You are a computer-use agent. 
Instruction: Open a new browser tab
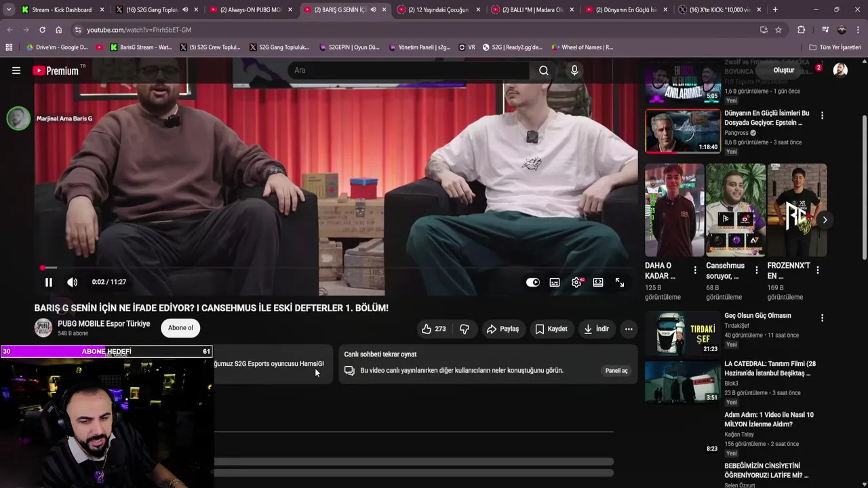click(x=775, y=9)
